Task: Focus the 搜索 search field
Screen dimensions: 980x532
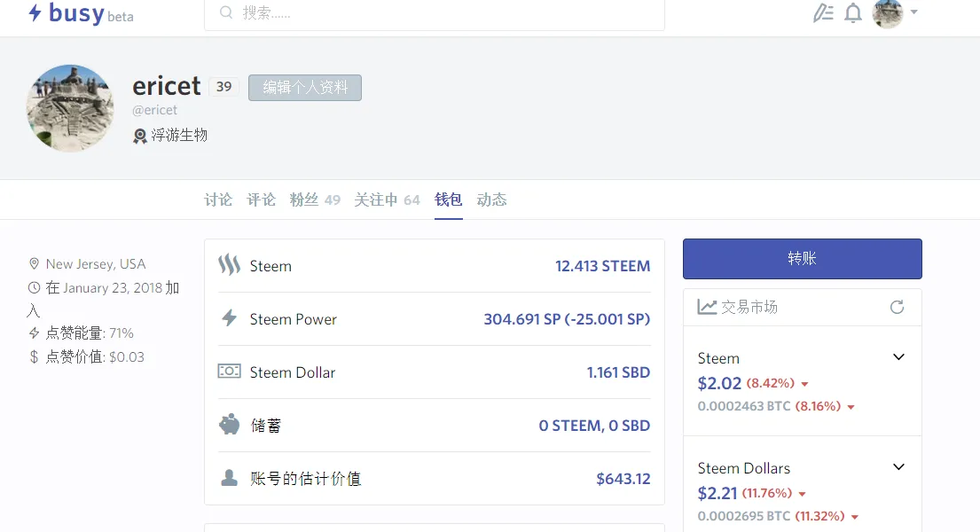Action: (435, 13)
